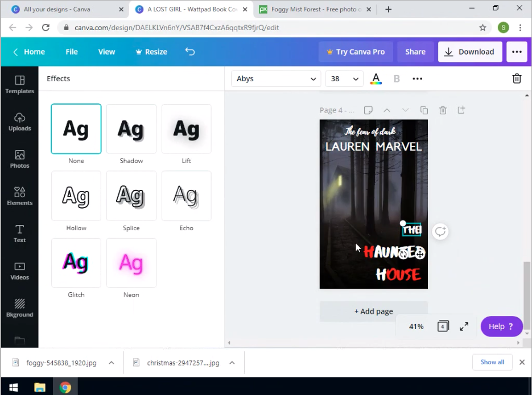Expand foggy-545838_1920.jpg download options
Image resolution: width=532 pixels, height=395 pixels.
[112, 363]
